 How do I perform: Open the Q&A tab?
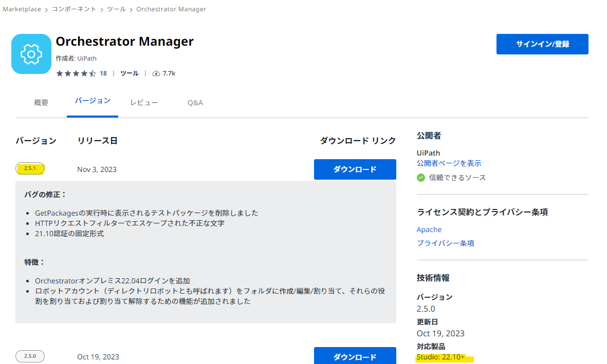(195, 102)
